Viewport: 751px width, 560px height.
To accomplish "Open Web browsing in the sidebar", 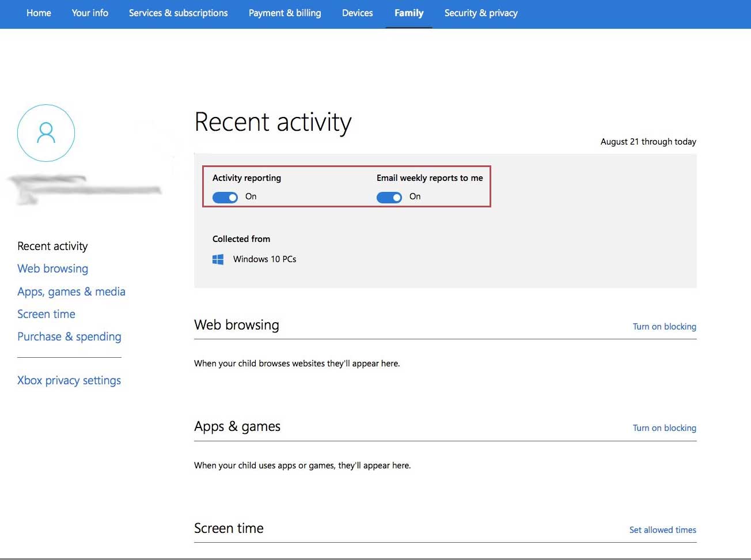I will (52, 268).
